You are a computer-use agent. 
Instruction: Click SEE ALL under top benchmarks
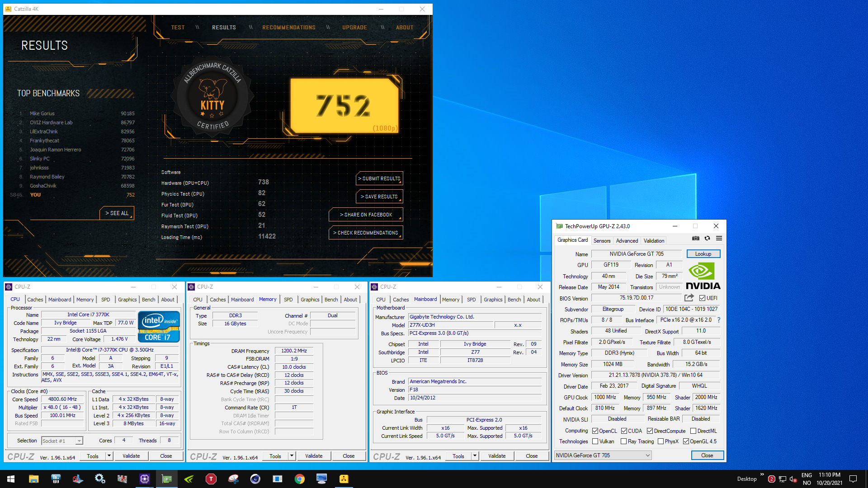[x=117, y=213]
